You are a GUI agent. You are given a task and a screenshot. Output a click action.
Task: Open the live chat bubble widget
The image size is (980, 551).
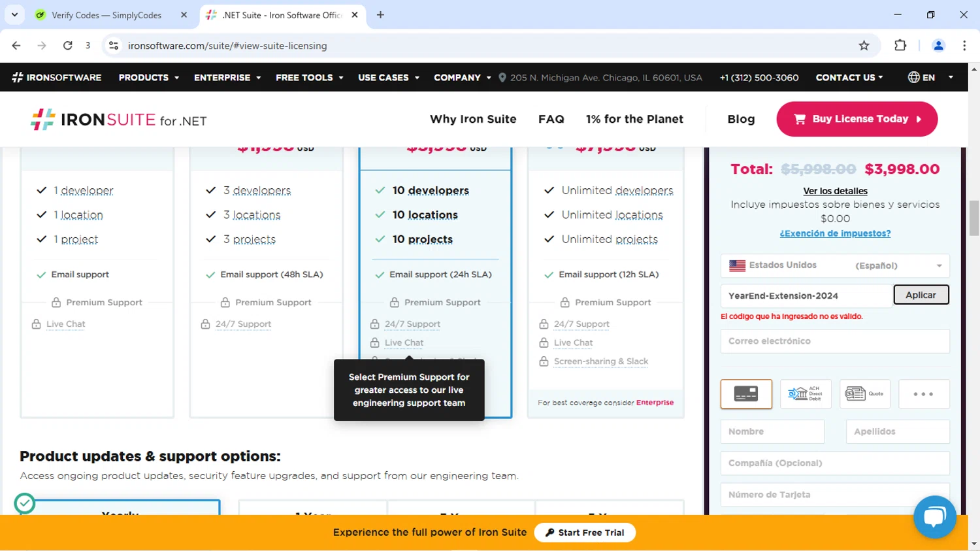[935, 517]
